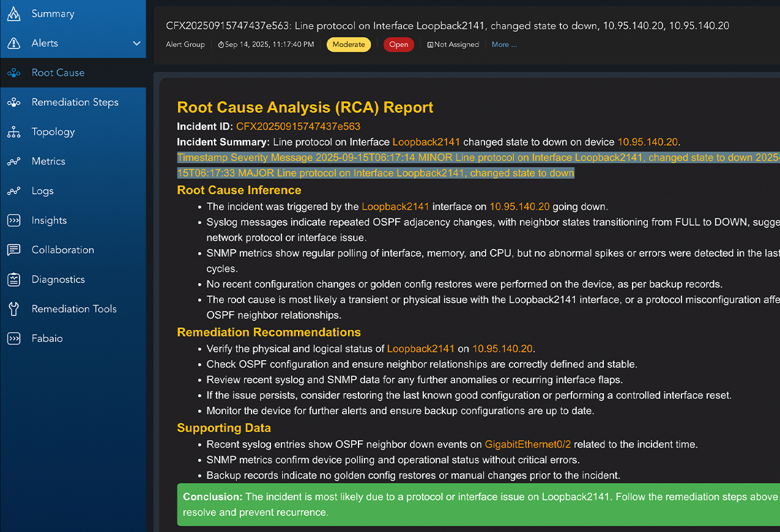This screenshot has height=532, width=780.
Task: Click the Alerts warning triangle icon
Action: [13, 43]
